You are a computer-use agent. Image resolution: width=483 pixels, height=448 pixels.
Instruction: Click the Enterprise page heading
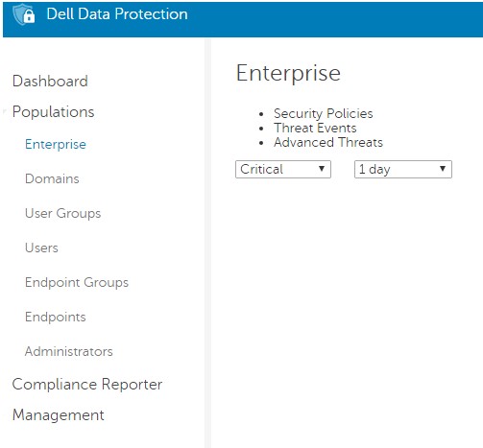288,74
